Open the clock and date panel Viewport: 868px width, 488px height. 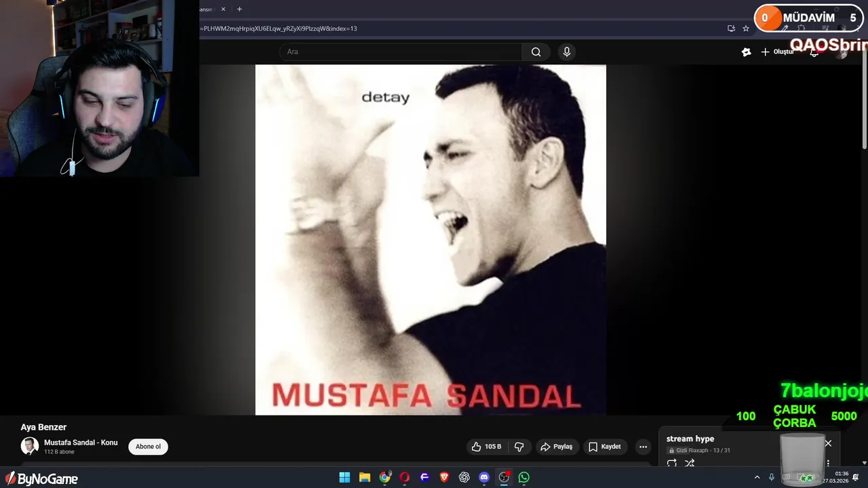(x=836, y=477)
